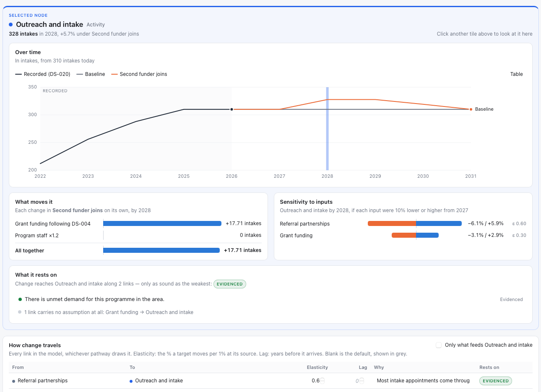Click the Lag 0 value field
Viewport: 541px width, 392px height.
[357, 381]
